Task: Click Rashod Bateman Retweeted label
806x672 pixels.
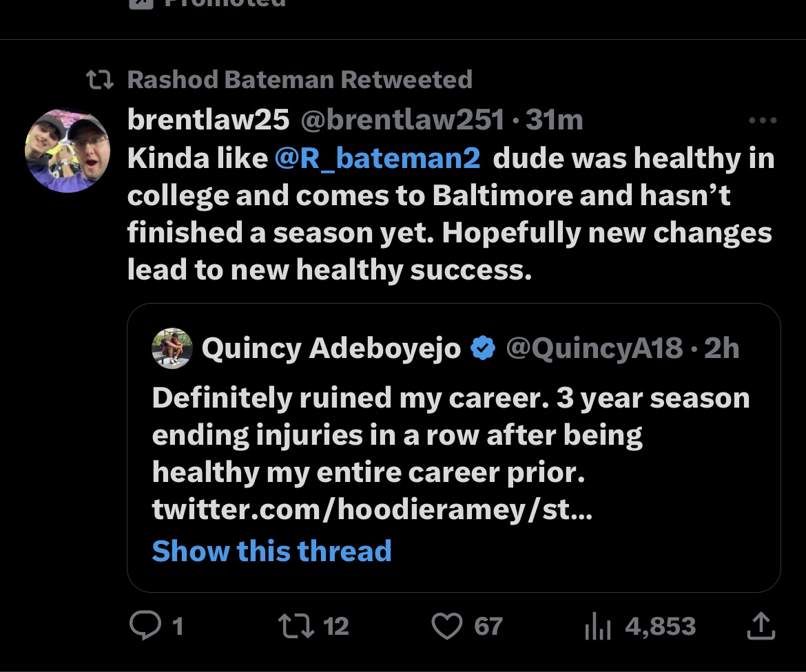Action: click(300, 80)
